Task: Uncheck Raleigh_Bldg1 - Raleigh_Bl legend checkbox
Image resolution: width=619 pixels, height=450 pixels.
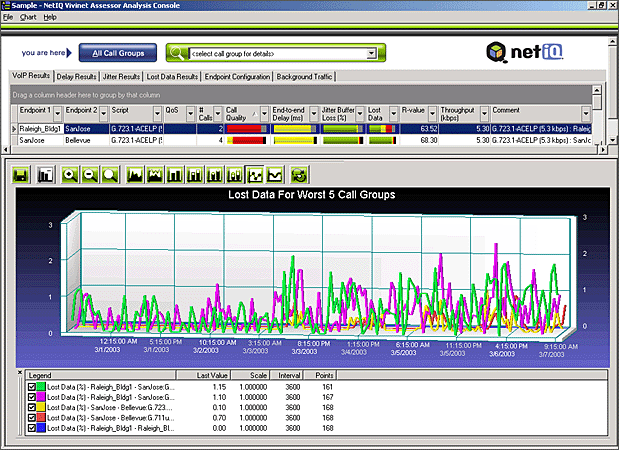Action: click(32, 428)
